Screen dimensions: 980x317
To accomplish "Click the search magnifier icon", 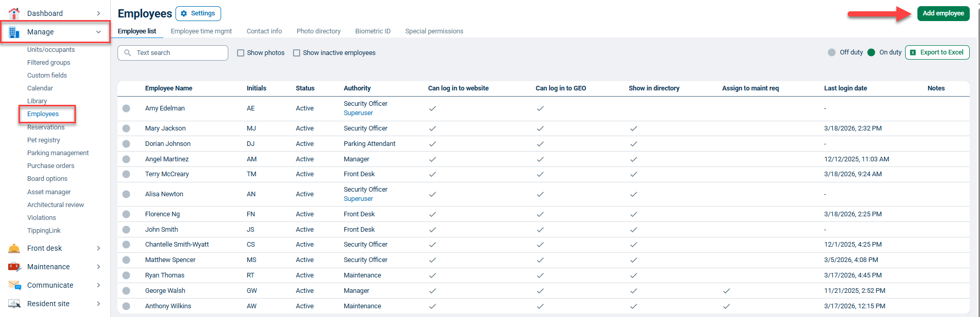I will [x=128, y=53].
